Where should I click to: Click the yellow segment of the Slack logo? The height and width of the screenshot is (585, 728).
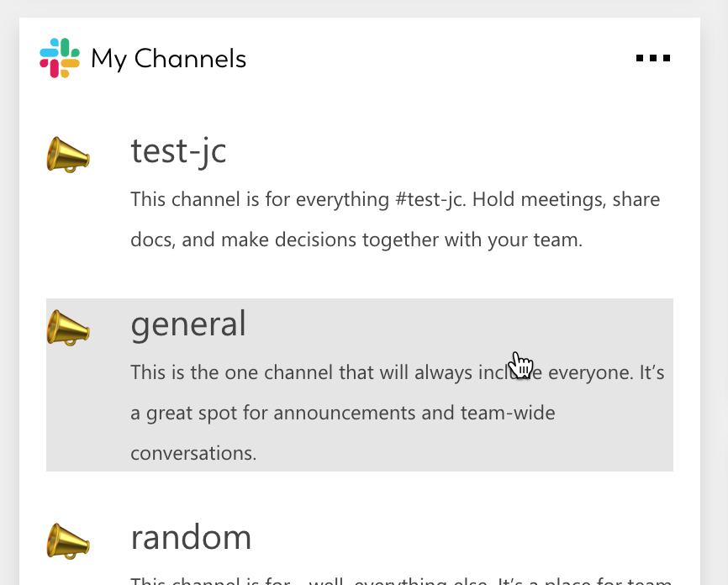pos(70,63)
